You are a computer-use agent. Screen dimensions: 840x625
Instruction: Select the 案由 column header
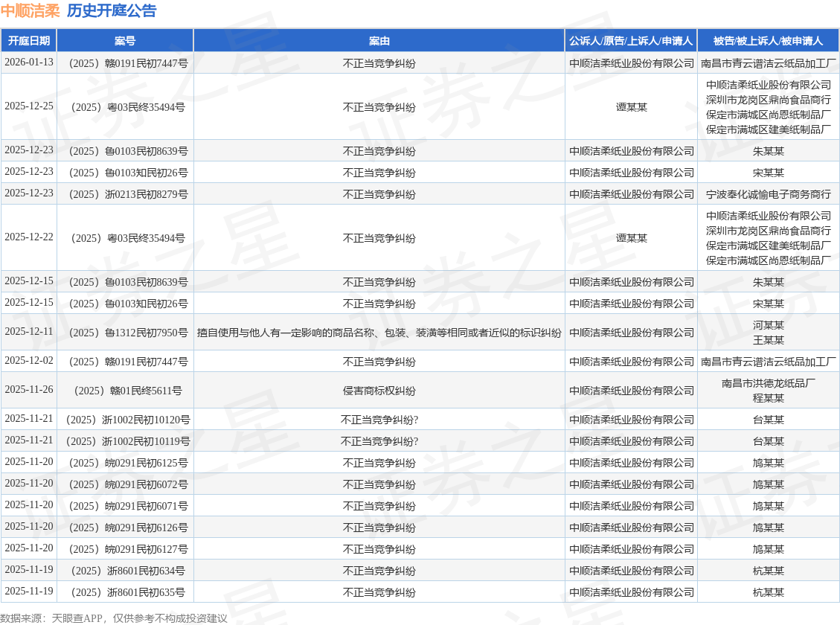[379, 41]
